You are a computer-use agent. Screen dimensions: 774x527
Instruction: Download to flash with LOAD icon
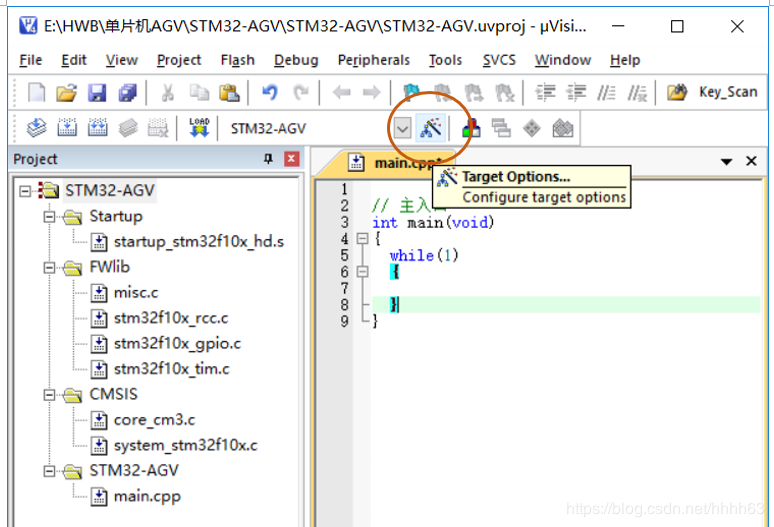[x=199, y=128]
